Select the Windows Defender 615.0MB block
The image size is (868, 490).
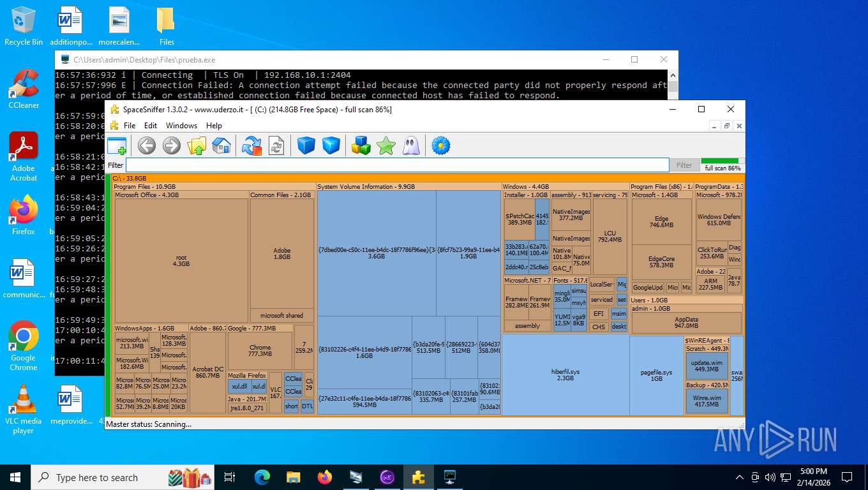(x=719, y=220)
